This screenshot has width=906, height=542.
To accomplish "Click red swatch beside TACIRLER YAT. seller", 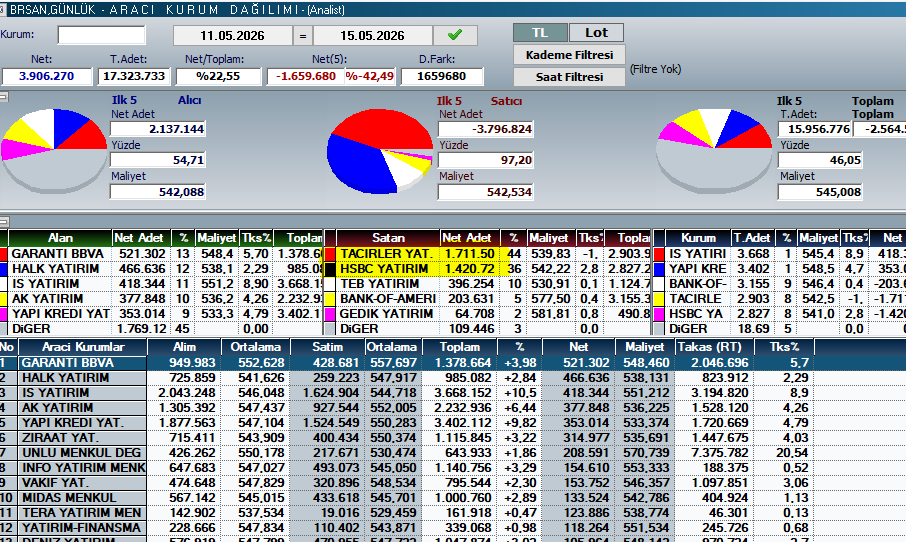I will coord(330,254).
